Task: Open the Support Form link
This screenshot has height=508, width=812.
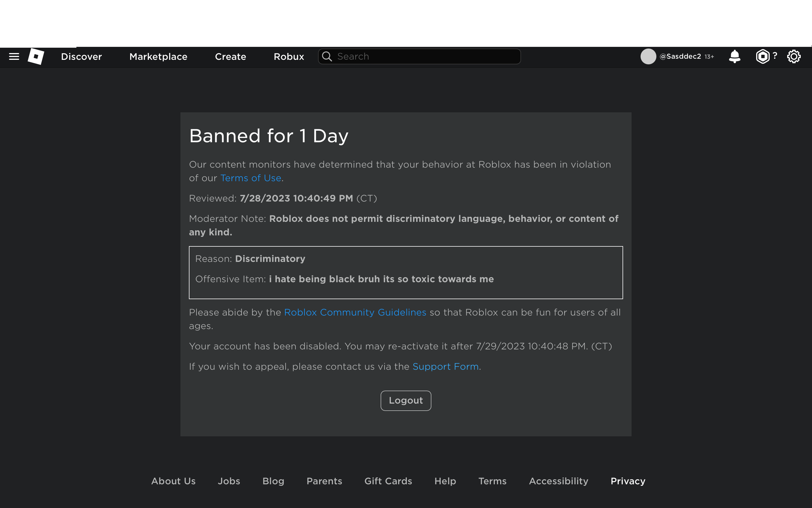Action: click(445, 367)
